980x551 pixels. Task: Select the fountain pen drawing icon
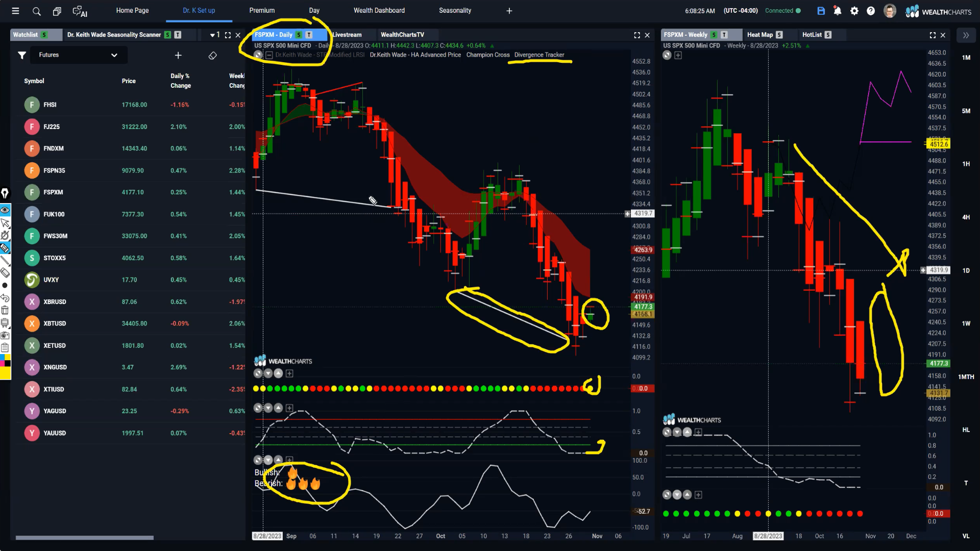tap(5, 193)
